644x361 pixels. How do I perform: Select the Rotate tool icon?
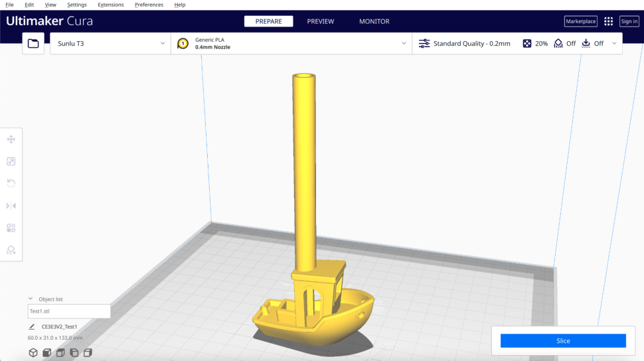(x=11, y=183)
